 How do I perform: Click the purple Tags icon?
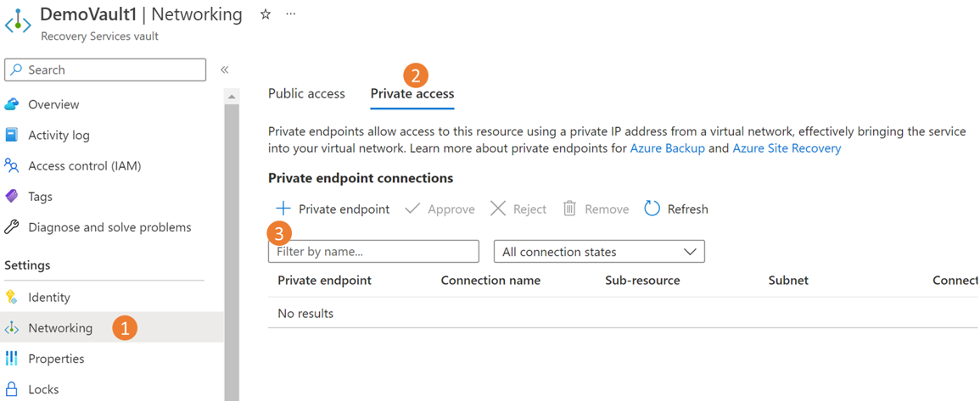click(12, 196)
